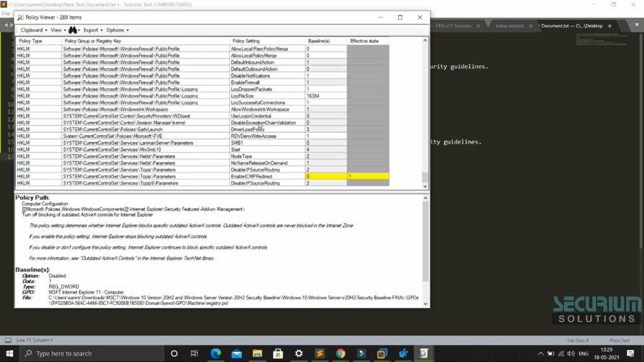Click the taskbar search box
Viewport: 644px width, 362px height.
pyautogui.click(x=92, y=353)
